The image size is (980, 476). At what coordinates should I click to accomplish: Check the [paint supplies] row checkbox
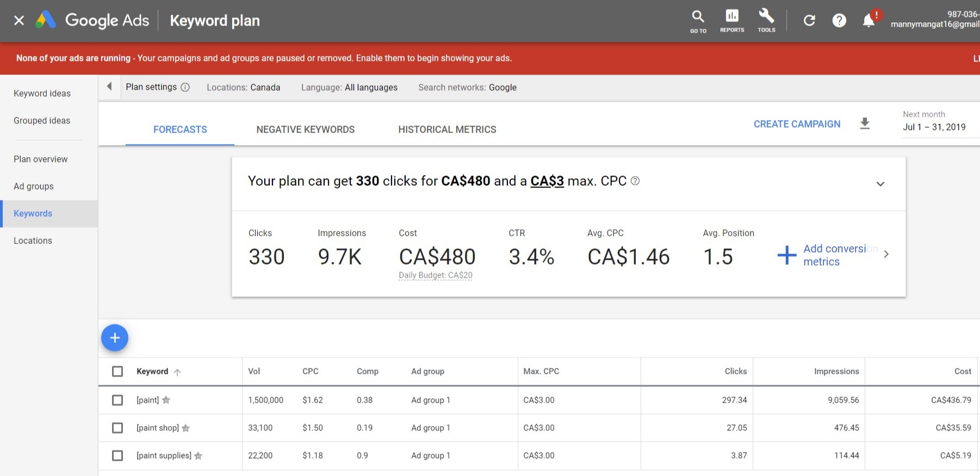click(x=117, y=455)
